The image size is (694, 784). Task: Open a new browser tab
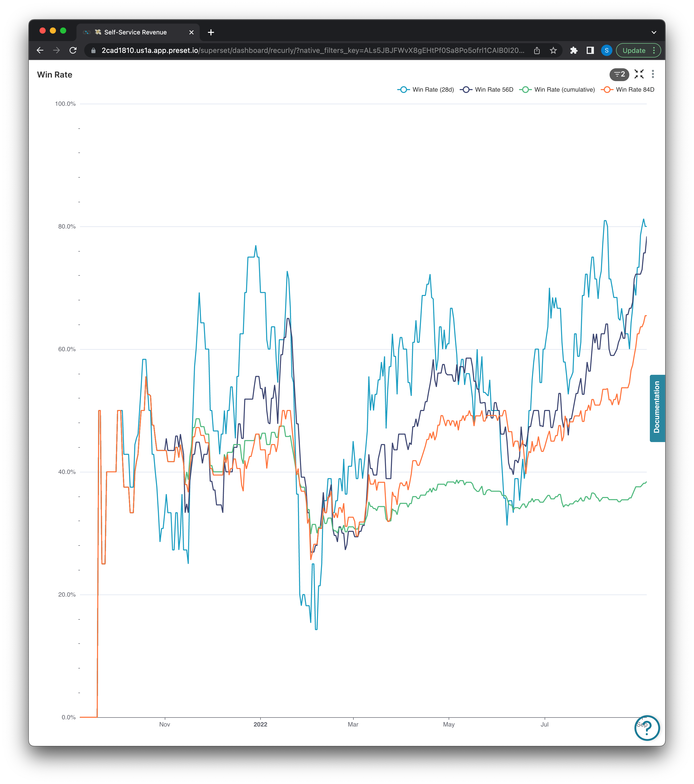211,32
